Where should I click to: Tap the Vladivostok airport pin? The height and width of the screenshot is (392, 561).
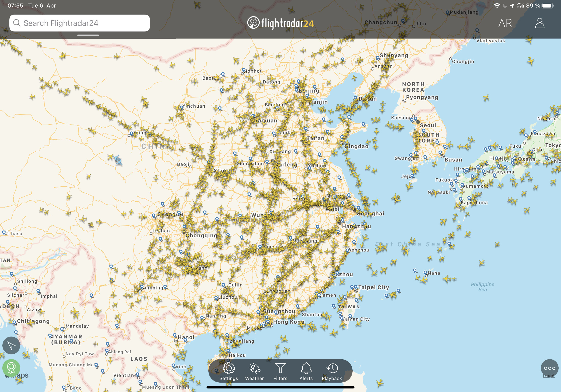[477, 31]
